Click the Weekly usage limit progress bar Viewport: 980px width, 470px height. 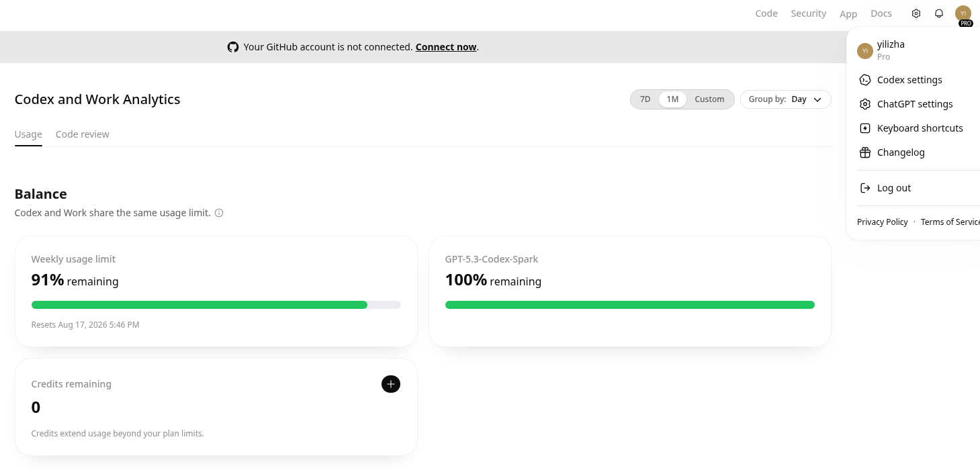point(216,305)
